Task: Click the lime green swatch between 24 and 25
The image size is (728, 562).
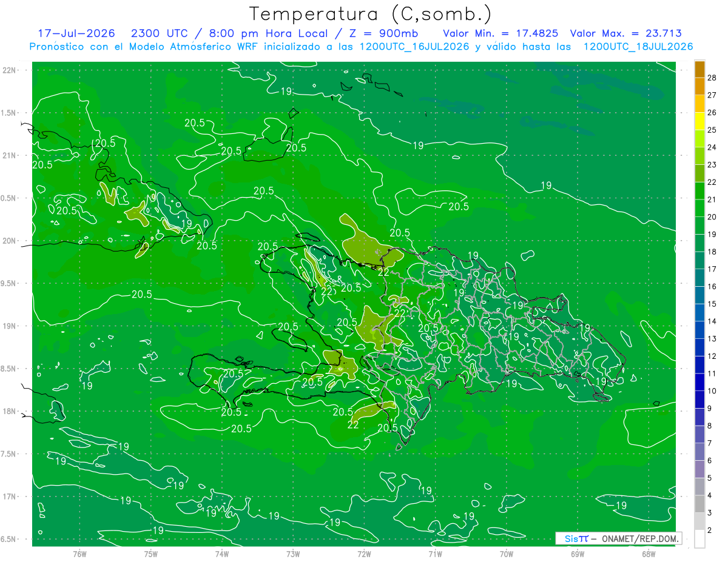Action: 699,139
